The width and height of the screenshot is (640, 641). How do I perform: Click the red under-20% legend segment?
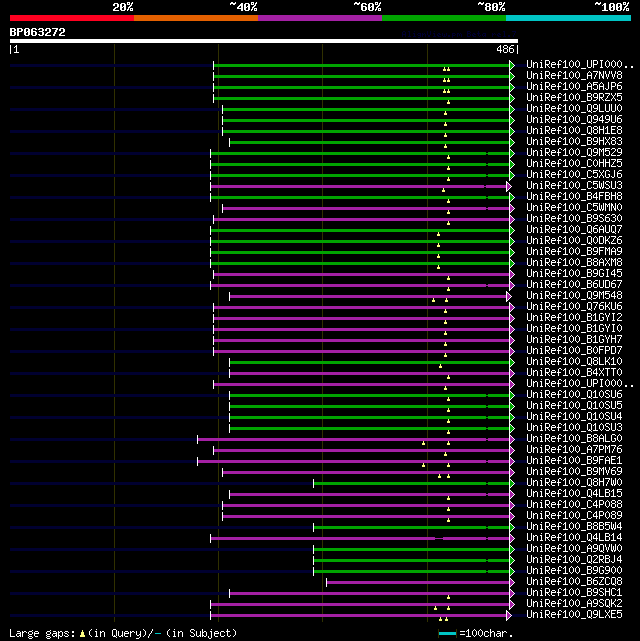[72, 18]
